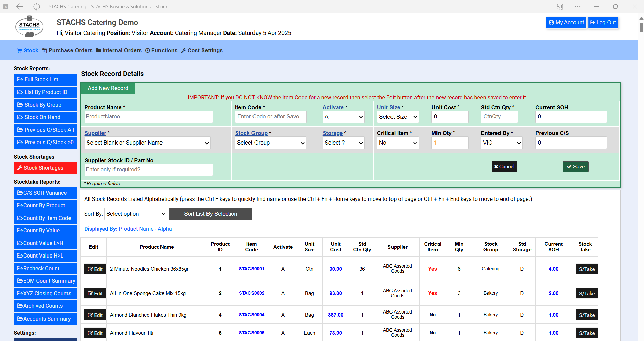The height and width of the screenshot is (341, 644).
Task: Open Previous C/Stock >0 report
Action: click(x=45, y=142)
